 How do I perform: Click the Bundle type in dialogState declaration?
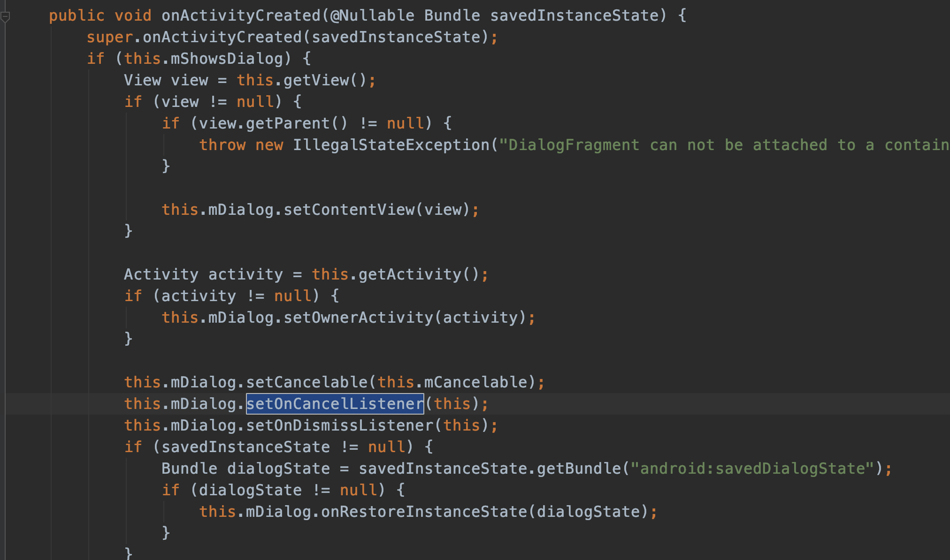[x=189, y=469]
